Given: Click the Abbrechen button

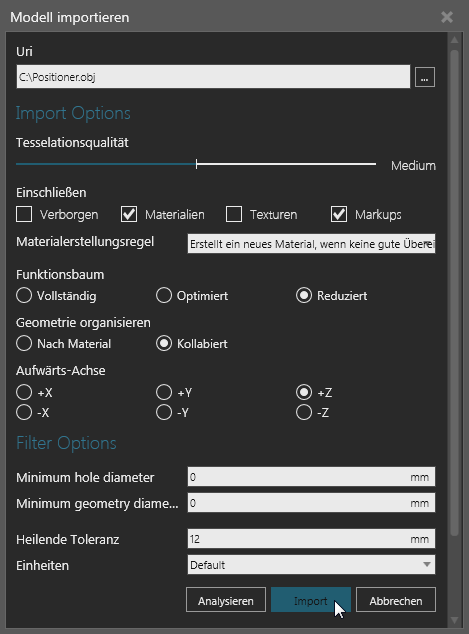Looking at the screenshot, I should click(396, 600).
